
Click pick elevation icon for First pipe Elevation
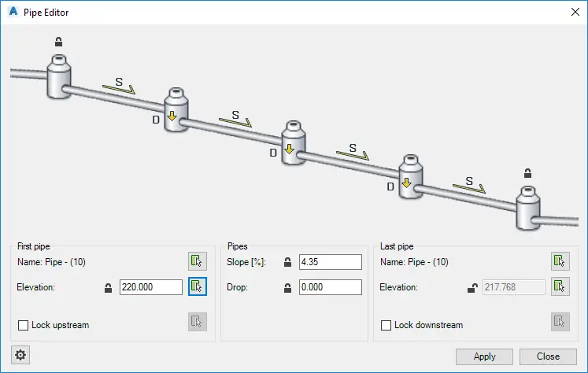coord(198,286)
